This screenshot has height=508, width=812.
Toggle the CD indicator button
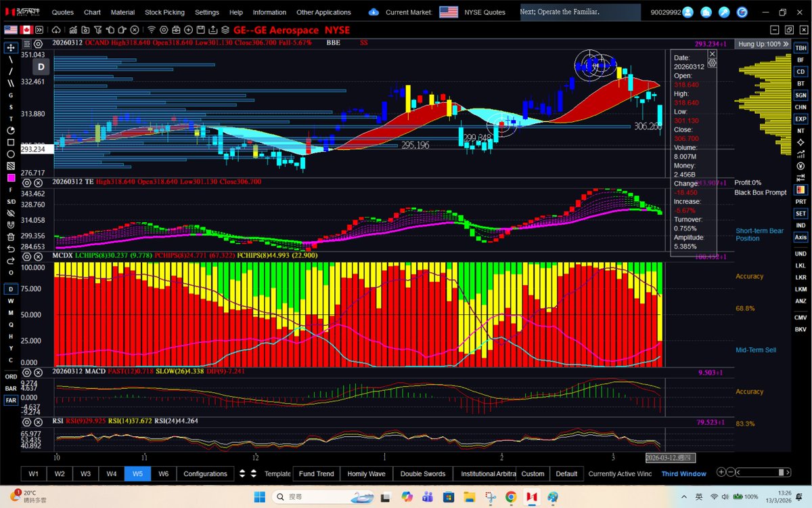[x=800, y=72]
